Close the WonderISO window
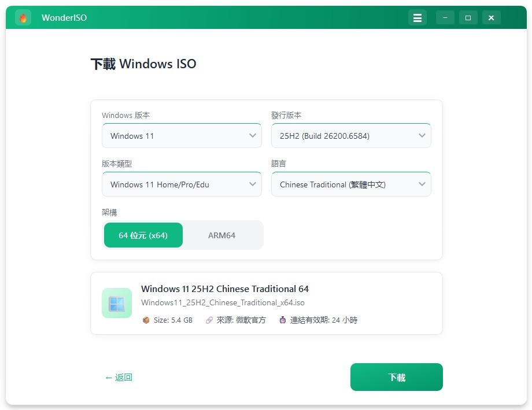This screenshot has height=410, width=532. point(492,18)
